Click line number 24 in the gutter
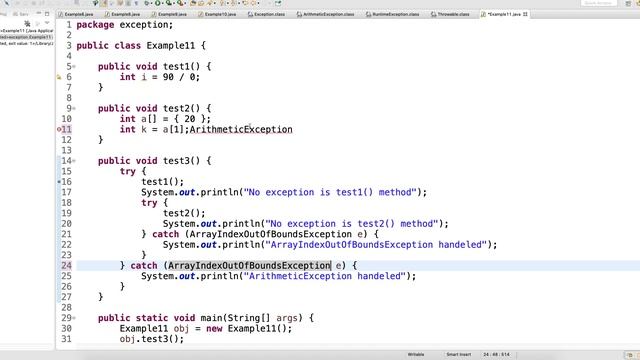The height and width of the screenshot is (360, 640). point(66,266)
